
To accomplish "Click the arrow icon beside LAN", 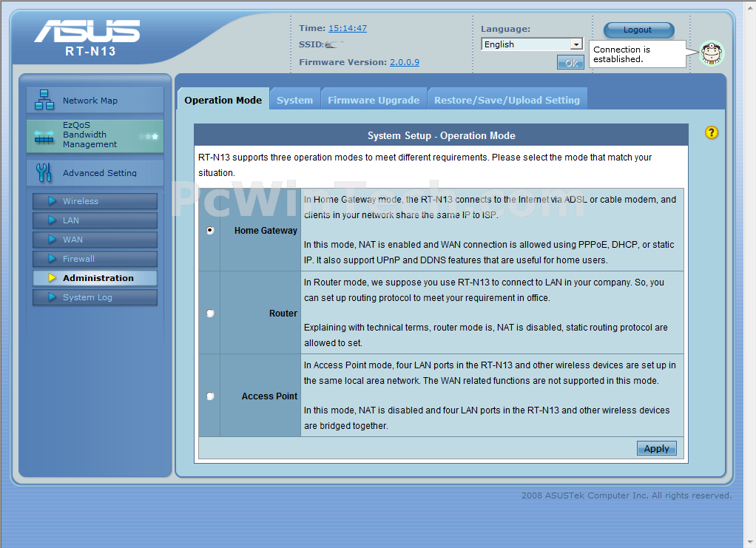I will point(52,220).
